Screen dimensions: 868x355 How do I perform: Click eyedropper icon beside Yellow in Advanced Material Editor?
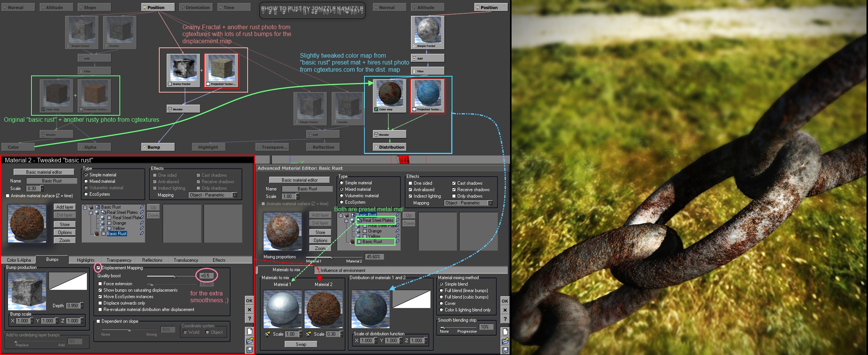[397, 236]
